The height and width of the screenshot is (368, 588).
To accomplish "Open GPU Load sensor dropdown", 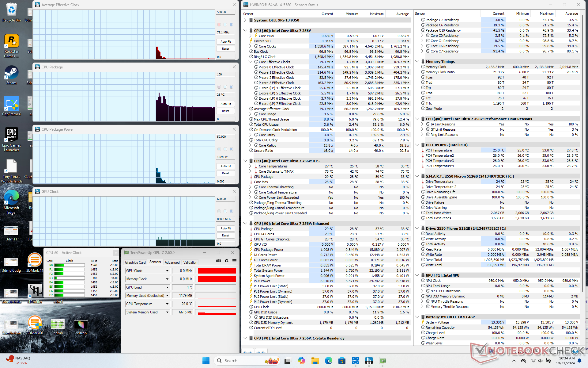I will 167,287.
